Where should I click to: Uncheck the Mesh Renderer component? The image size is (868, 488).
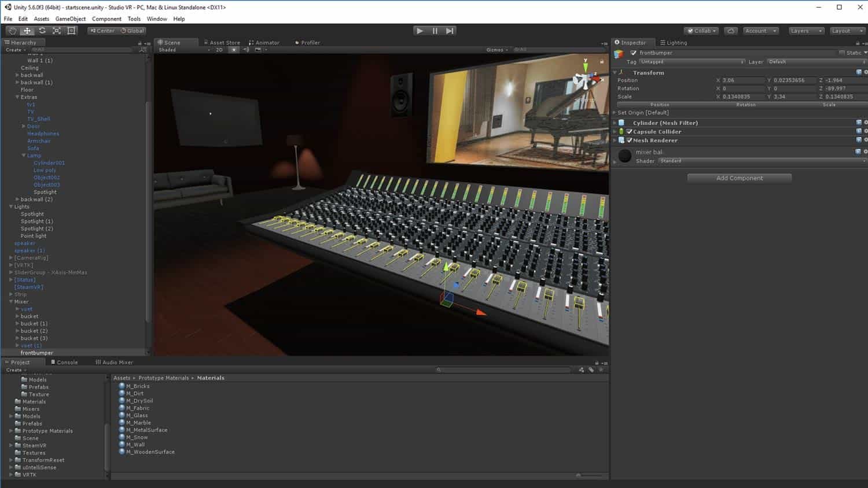[630, 141]
